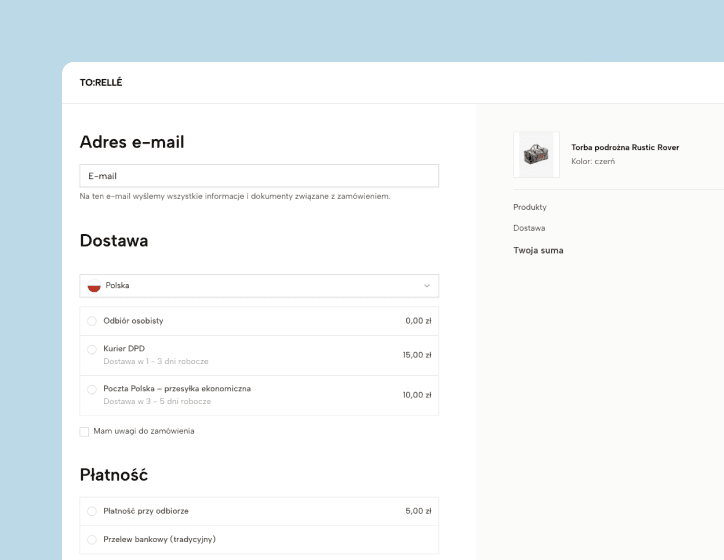Enable Mam uwagi do zamówienia checkbox

tap(84, 431)
